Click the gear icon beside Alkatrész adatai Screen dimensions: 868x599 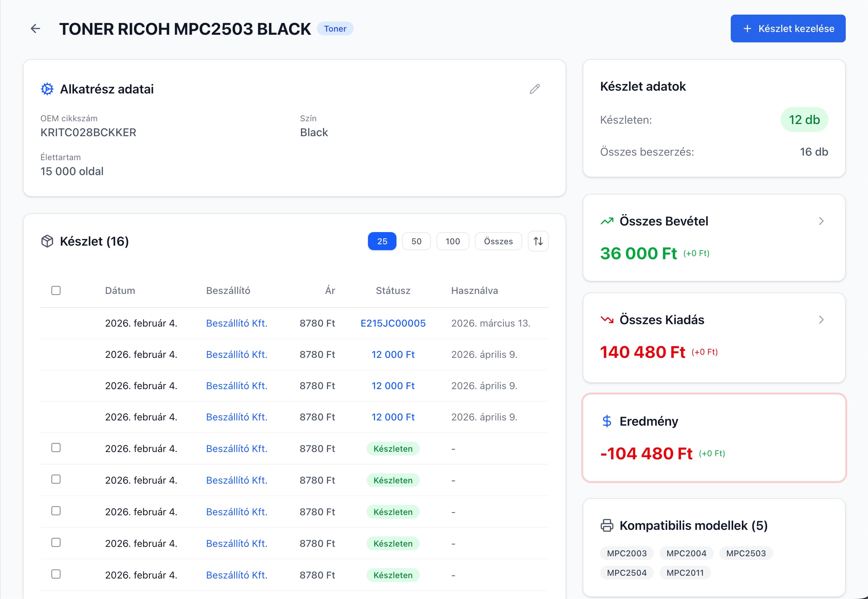point(47,89)
